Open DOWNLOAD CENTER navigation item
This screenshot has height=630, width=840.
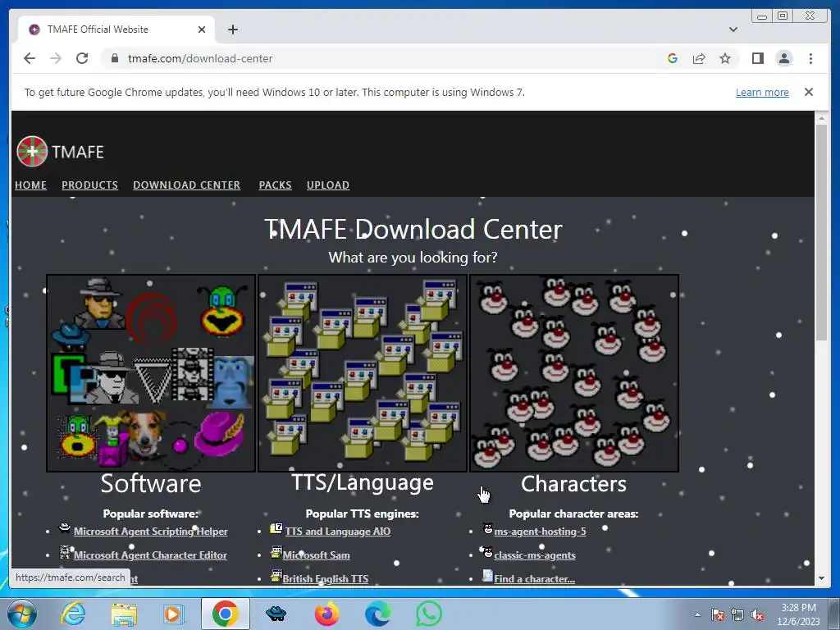tap(186, 185)
